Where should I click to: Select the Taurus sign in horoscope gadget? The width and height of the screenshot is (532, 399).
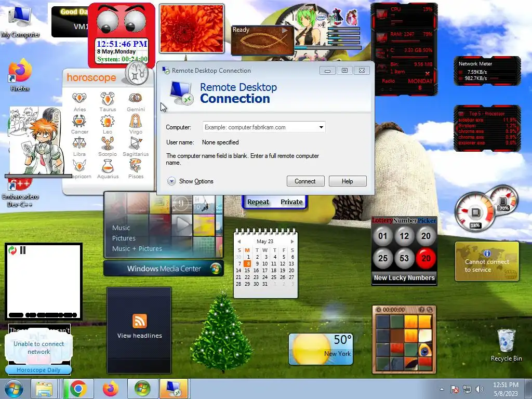108,102
